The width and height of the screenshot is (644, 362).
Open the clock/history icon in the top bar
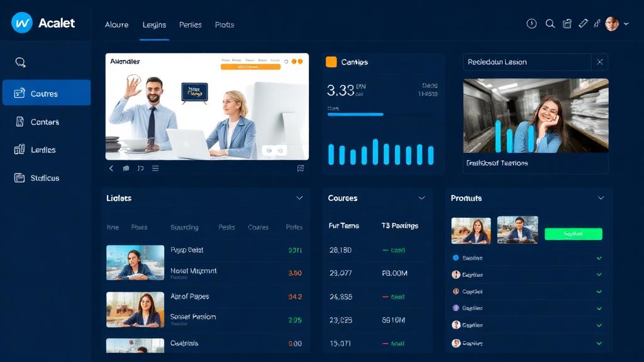[x=531, y=23]
